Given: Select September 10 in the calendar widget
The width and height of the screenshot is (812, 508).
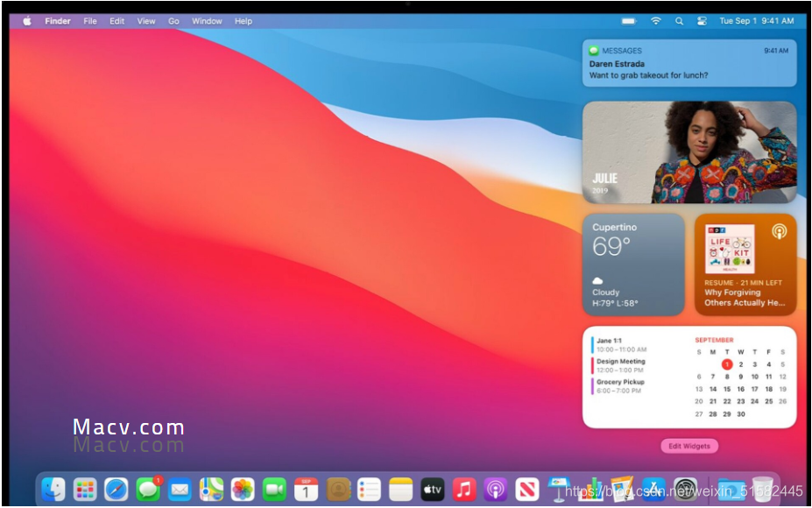Looking at the screenshot, I should [x=755, y=377].
